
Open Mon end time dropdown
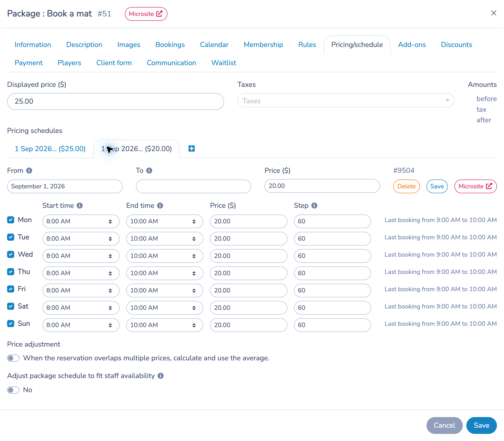point(165,221)
